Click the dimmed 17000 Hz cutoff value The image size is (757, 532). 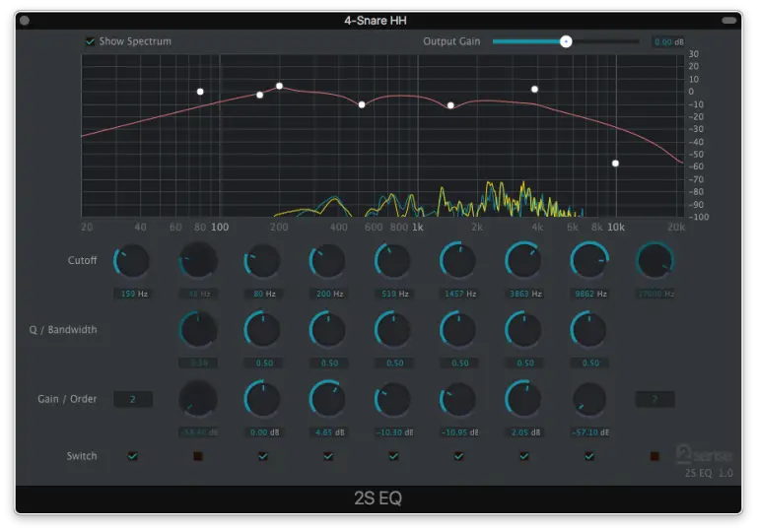pos(655,294)
